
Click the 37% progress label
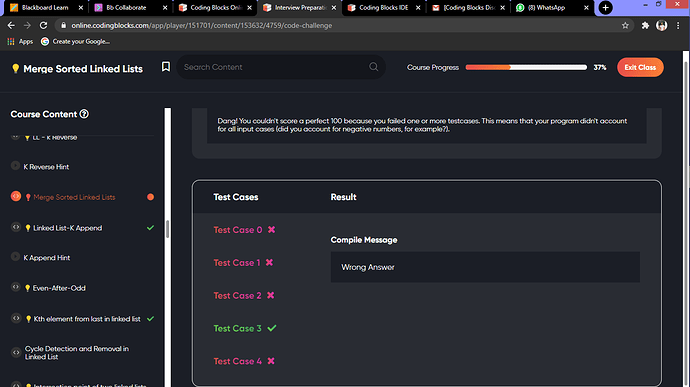pyautogui.click(x=600, y=67)
